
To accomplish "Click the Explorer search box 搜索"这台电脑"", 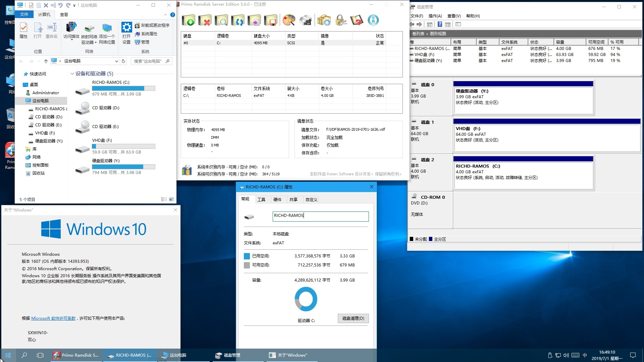I will [151, 61].
